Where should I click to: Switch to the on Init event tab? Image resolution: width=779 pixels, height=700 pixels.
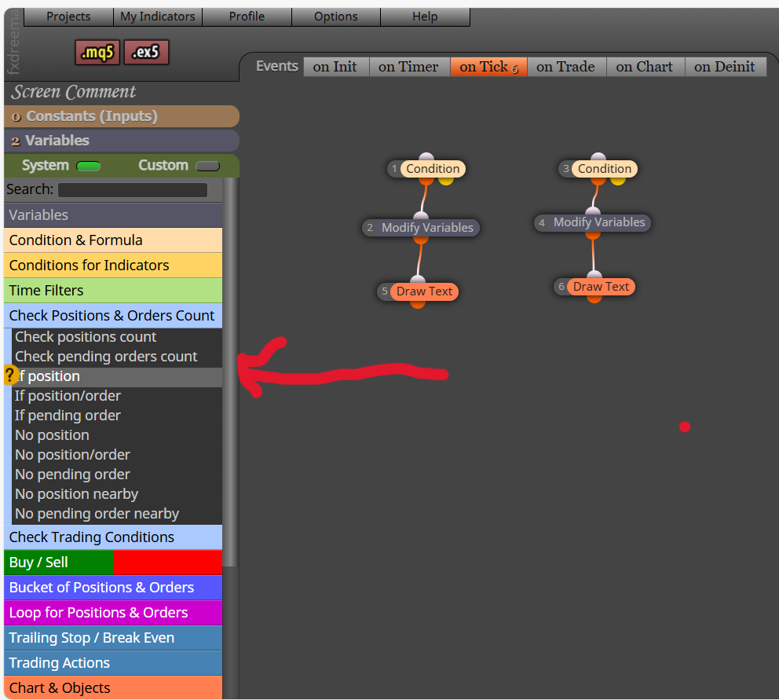coord(335,67)
